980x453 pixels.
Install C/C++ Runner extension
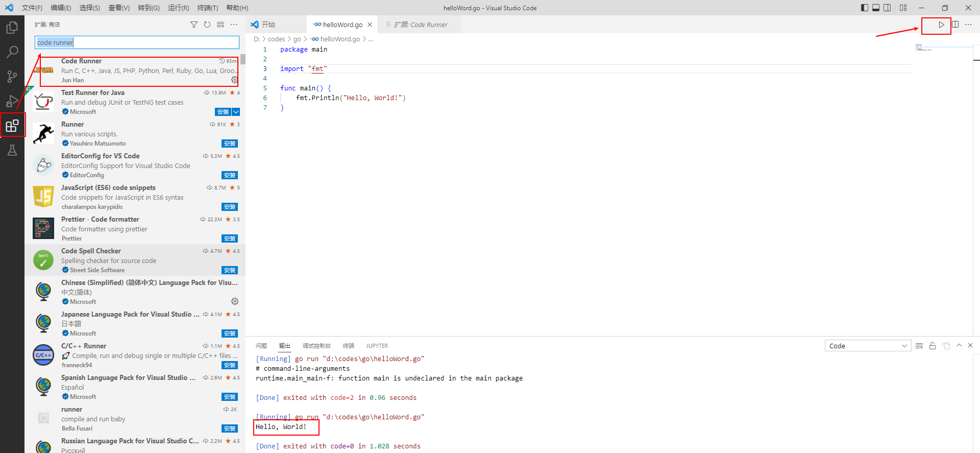(x=230, y=365)
